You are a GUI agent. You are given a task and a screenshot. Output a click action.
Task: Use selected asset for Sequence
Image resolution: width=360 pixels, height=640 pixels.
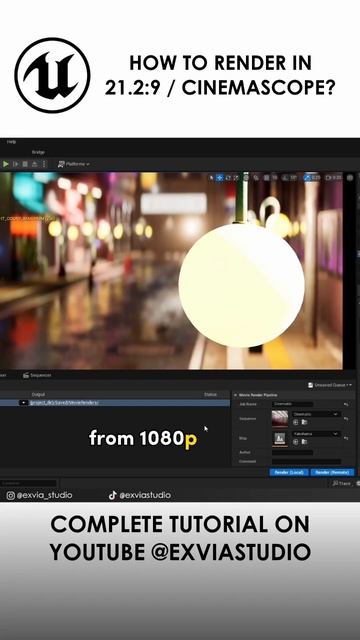(296, 422)
